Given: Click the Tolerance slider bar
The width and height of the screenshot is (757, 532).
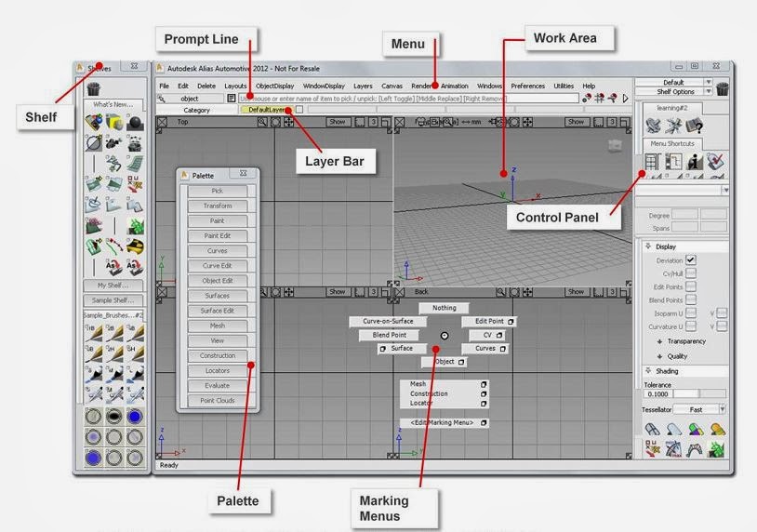Looking at the screenshot, I should [699, 394].
